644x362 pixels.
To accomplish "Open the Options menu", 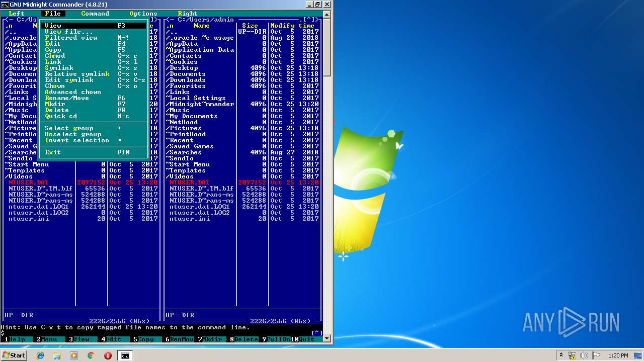I will point(143,14).
